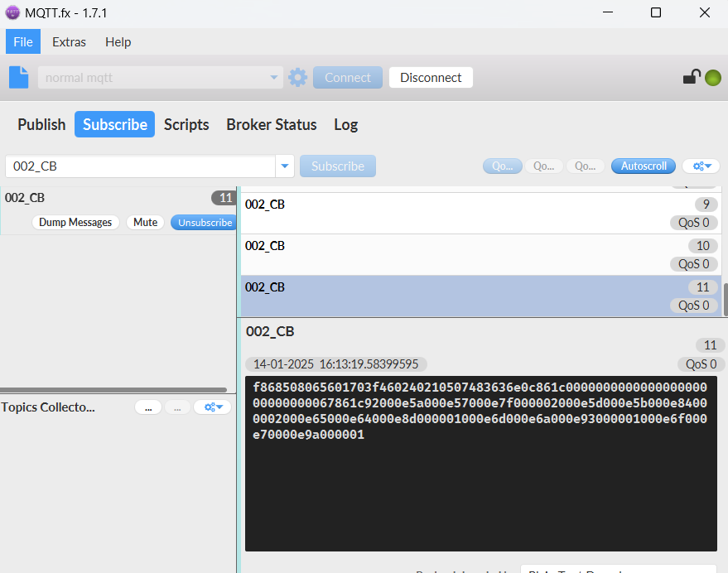This screenshot has height=573, width=728.
Task: Click the Connect button
Action: [x=348, y=77]
